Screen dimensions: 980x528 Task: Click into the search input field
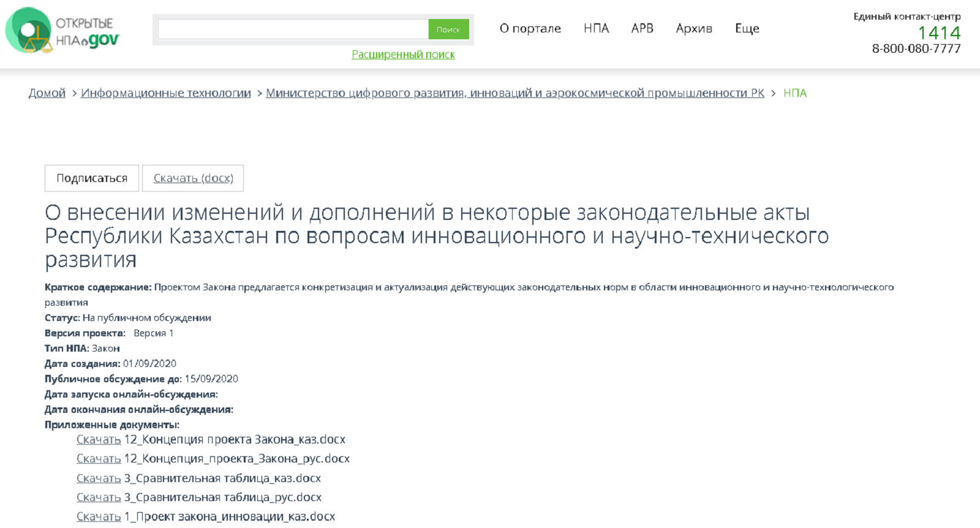point(293,29)
